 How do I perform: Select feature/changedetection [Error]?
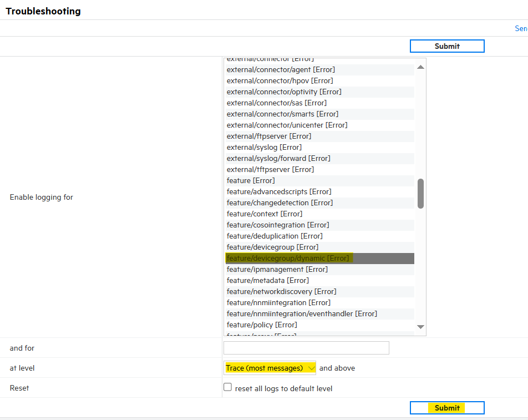click(319, 203)
